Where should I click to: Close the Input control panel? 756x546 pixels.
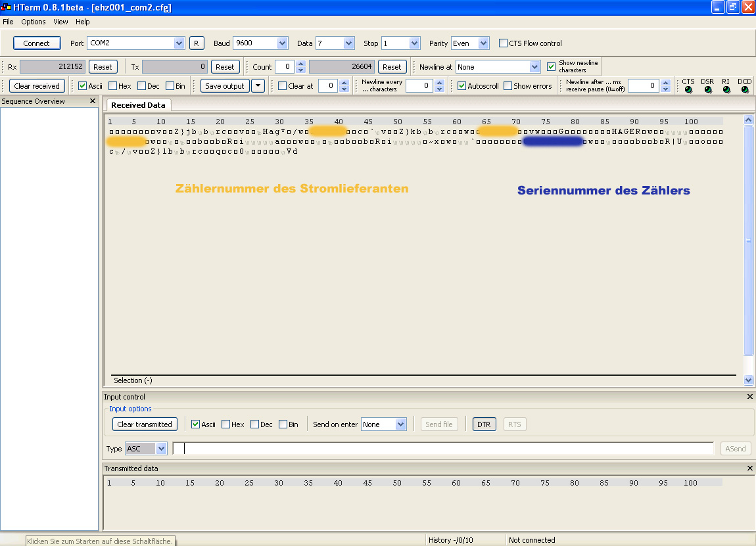(749, 397)
